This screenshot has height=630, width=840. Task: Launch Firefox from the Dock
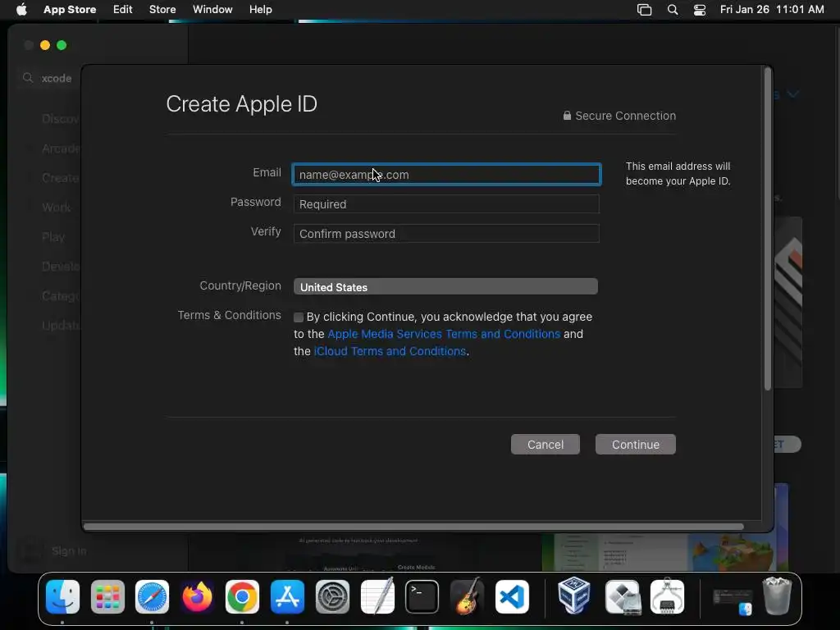pos(197,597)
